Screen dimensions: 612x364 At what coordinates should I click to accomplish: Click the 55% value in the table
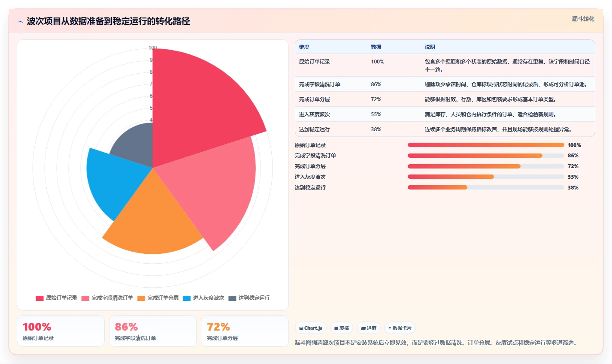376,114
